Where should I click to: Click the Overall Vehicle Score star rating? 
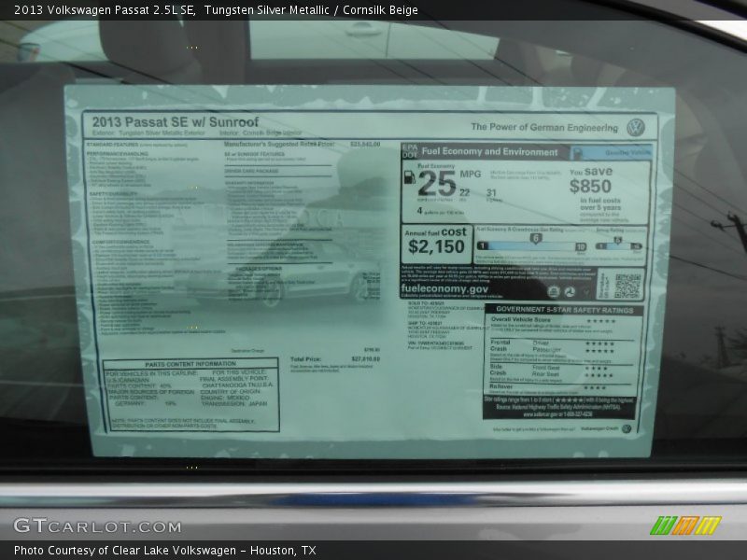point(599,321)
